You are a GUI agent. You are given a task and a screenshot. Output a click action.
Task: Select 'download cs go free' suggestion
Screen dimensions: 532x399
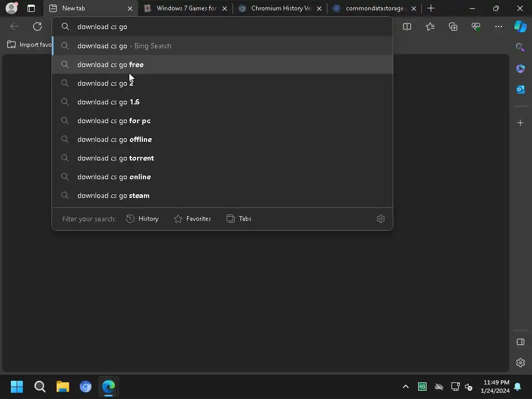222,64
